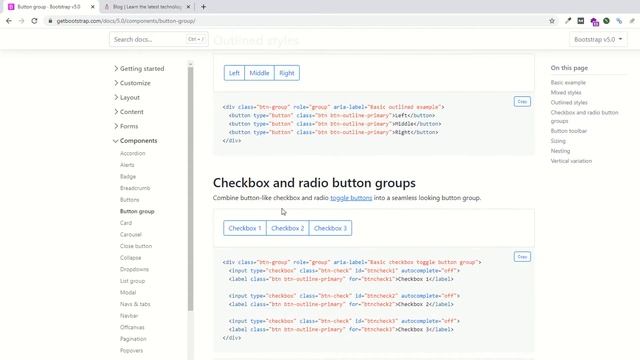The width and height of the screenshot is (640, 360).
Task: Open Breadcrumb in the sidebar
Action: pos(135,188)
